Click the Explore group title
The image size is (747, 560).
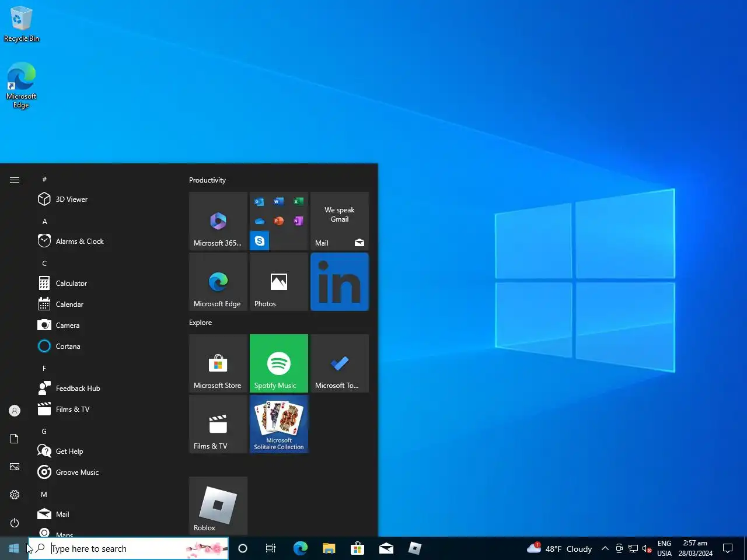pyautogui.click(x=200, y=323)
